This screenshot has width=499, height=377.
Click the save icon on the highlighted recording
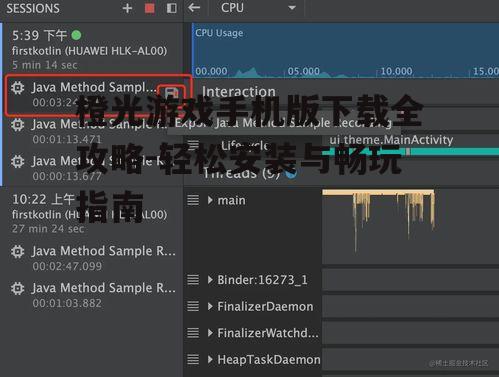(x=171, y=93)
